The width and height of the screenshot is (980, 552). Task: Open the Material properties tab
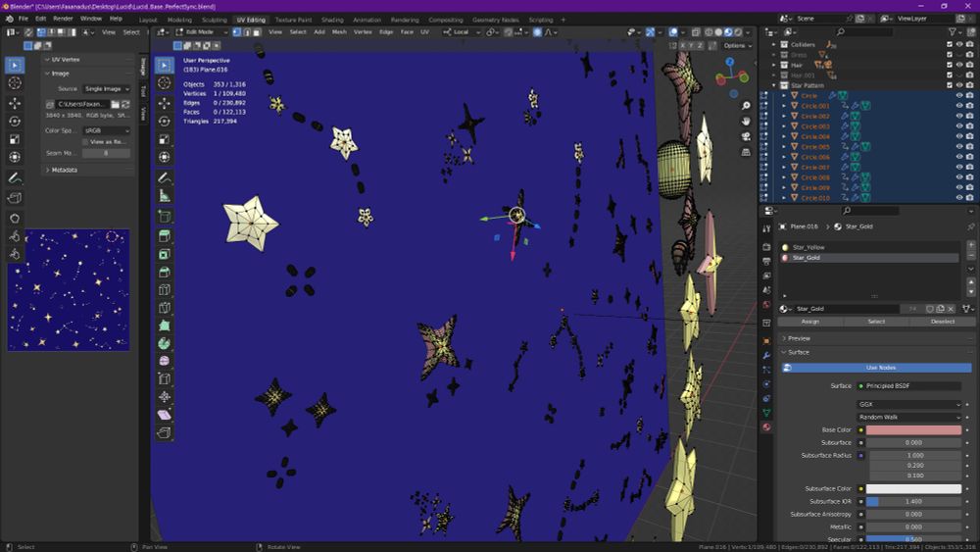[x=767, y=427]
